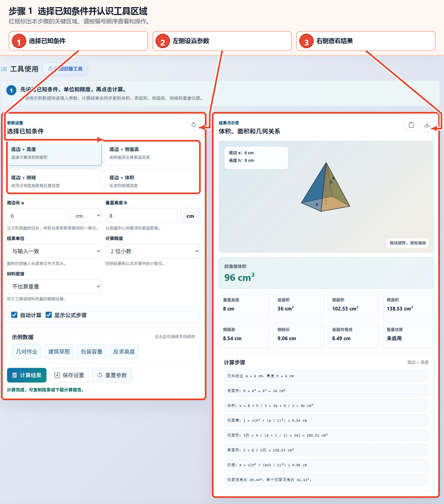
Task: Click the 底面积 36 cm² card
Action: (x=299, y=305)
